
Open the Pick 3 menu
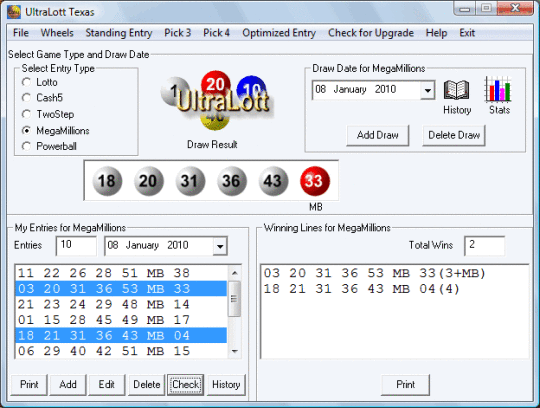177,33
